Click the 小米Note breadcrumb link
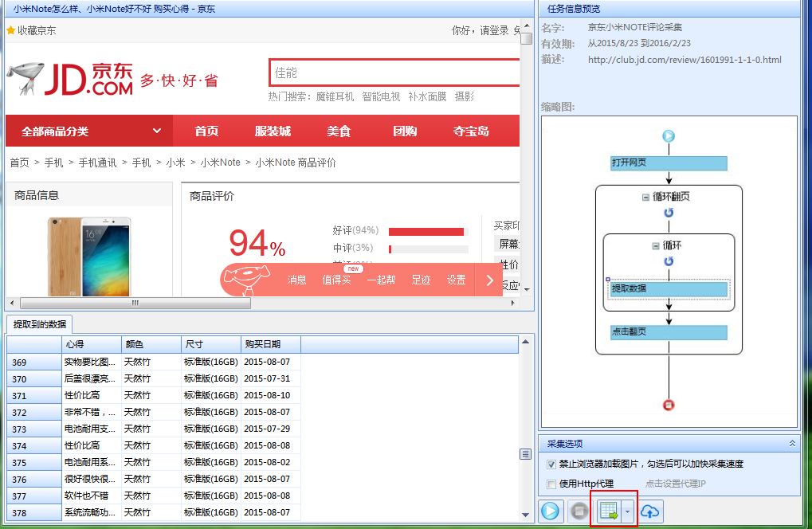This screenshot has width=812, height=529. coord(220,163)
